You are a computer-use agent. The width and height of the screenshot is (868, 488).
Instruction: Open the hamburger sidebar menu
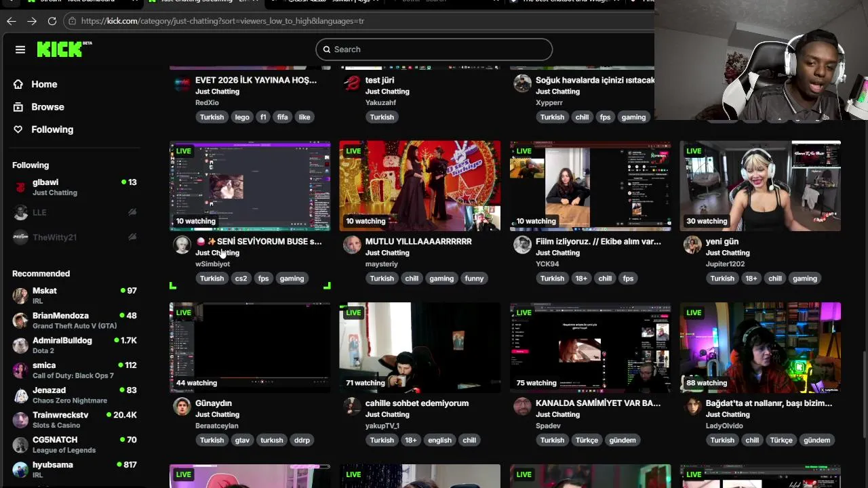click(x=20, y=49)
